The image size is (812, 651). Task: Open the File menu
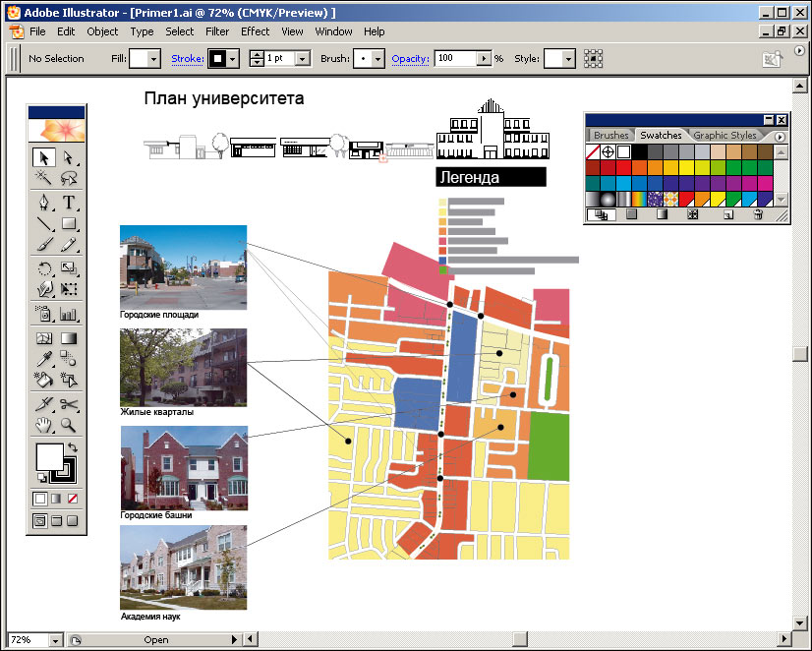37,31
